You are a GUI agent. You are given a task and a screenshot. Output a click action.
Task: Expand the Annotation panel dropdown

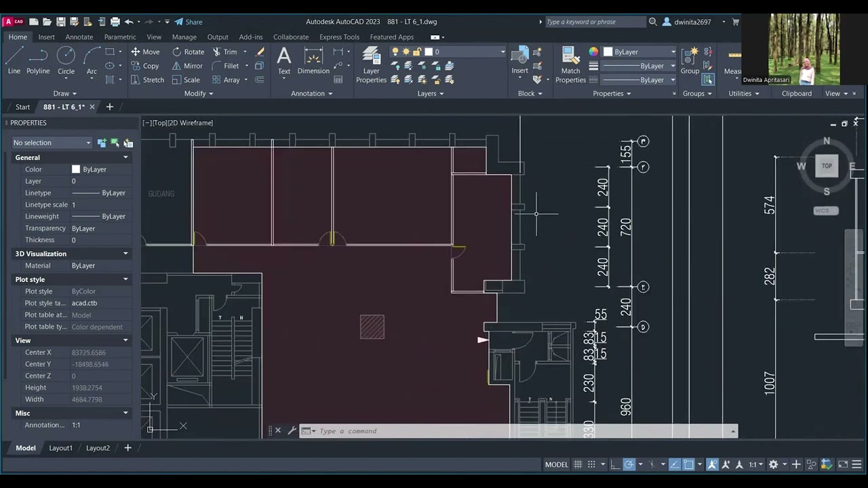[312, 94]
